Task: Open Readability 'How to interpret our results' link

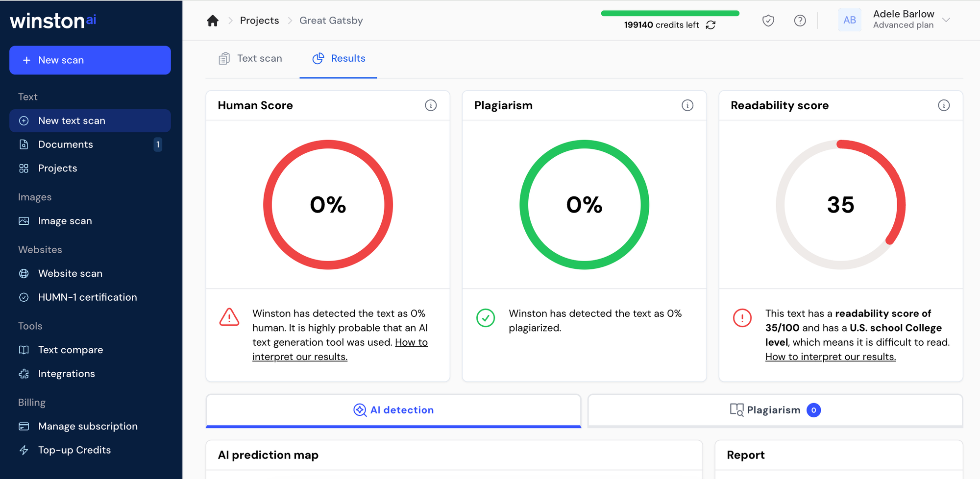Action: click(x=831, y=357)
